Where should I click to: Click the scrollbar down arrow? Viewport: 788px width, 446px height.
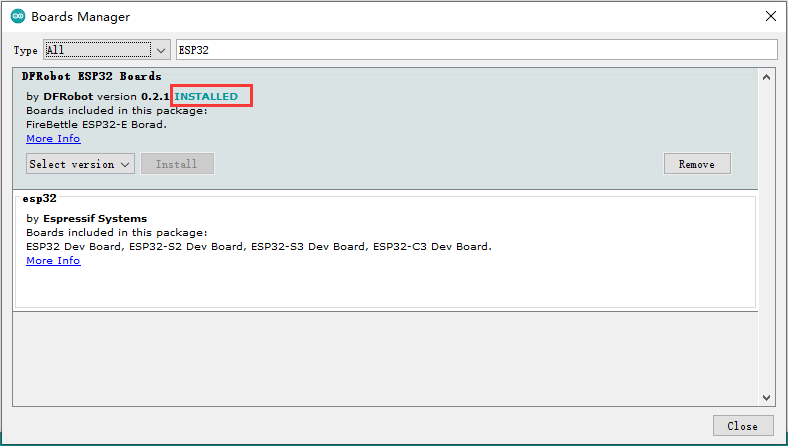tap(766, 398)
